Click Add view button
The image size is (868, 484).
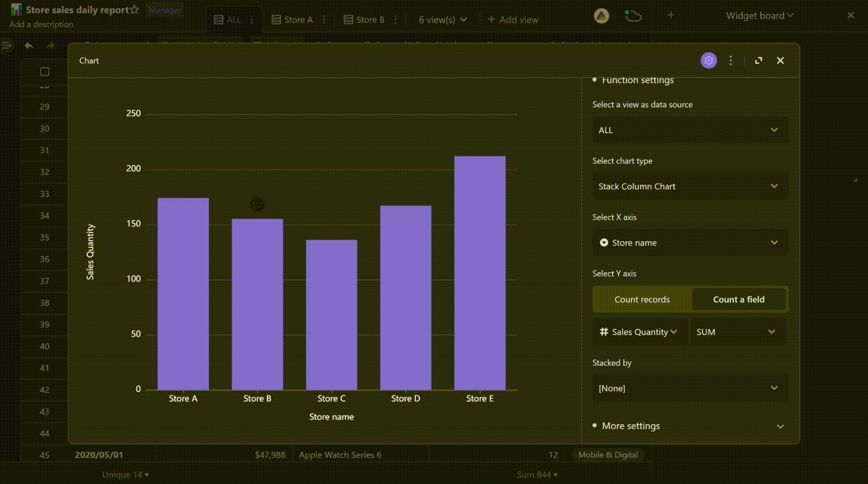point(513,20)
